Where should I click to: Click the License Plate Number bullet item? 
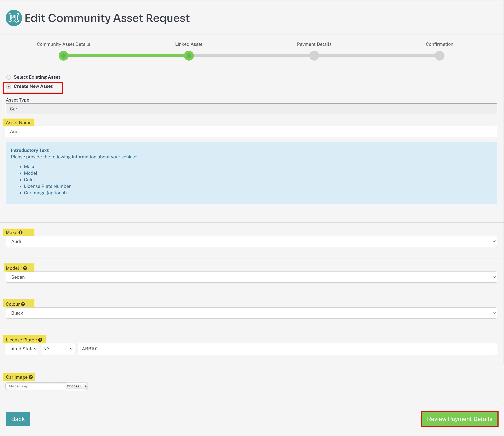(x=47, y=186)
